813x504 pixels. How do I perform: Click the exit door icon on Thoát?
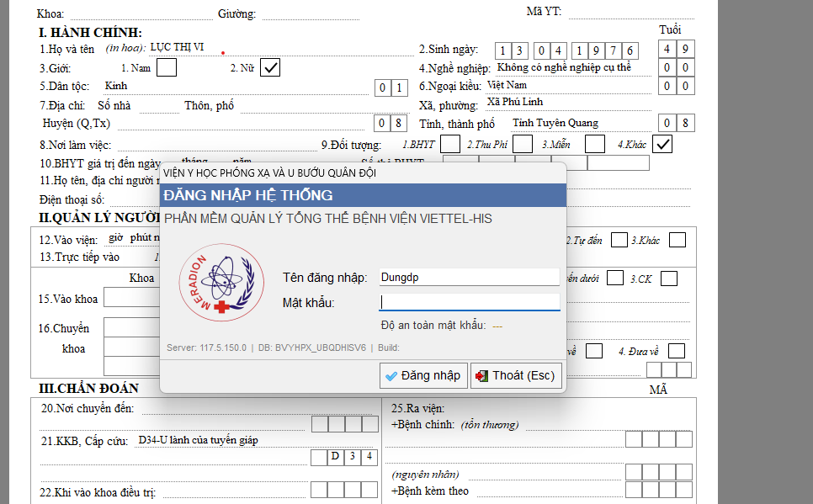click(481, 376)
